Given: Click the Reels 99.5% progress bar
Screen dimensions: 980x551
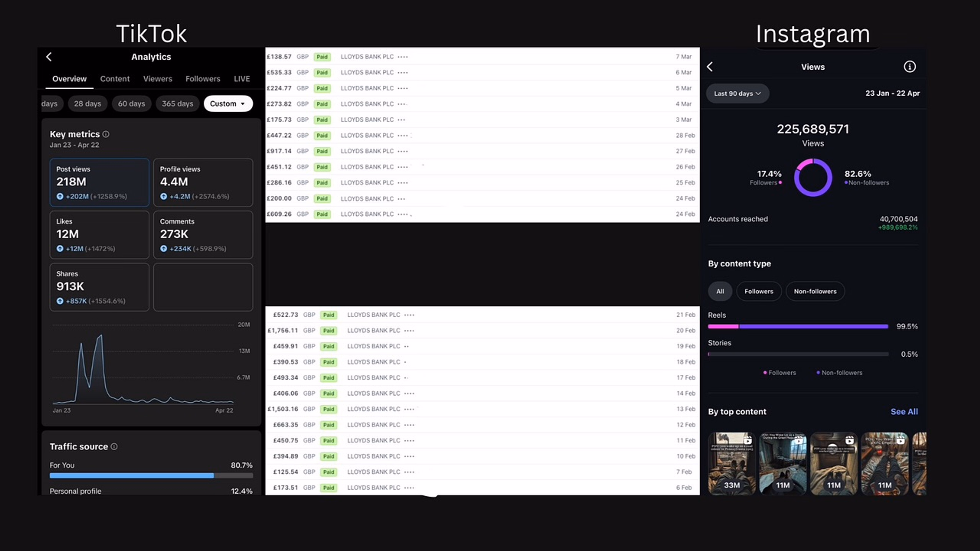Looking at the screenshot, I should click(x=798, y=327).
